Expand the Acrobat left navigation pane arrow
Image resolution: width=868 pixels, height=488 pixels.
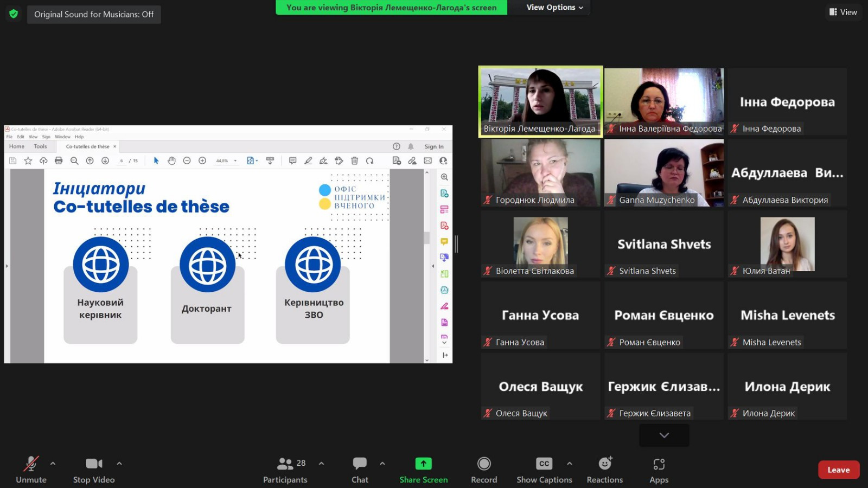tap(7, 266)
